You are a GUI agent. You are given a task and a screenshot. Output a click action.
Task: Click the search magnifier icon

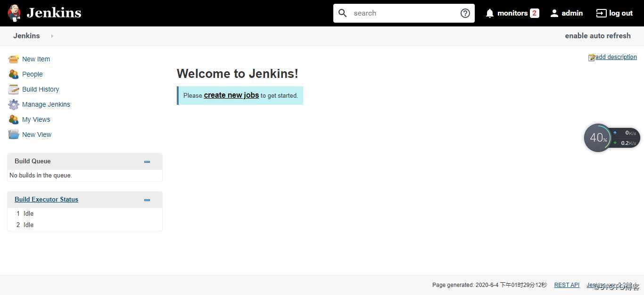[343, 13]
